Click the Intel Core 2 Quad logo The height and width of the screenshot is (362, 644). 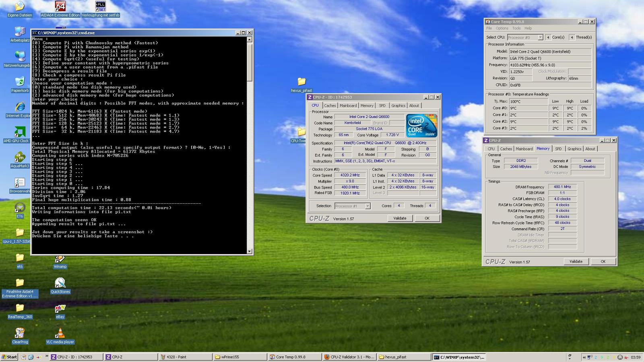422,126
